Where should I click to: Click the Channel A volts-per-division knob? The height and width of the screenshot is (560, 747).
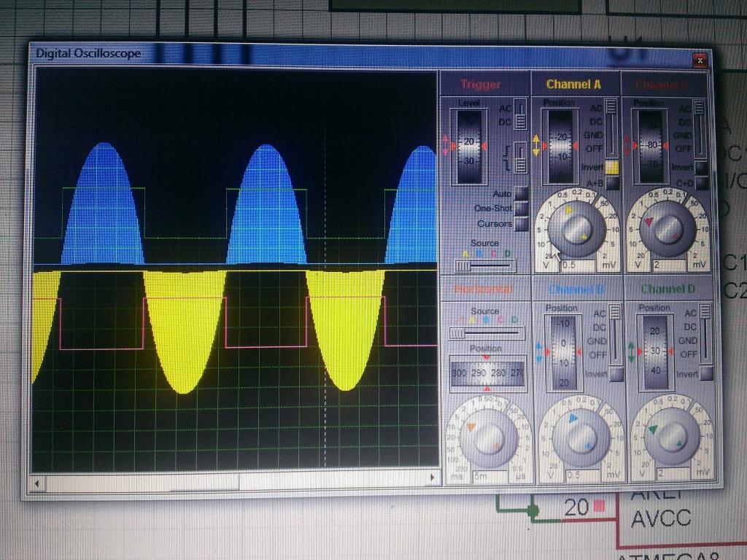click(576, 229)
